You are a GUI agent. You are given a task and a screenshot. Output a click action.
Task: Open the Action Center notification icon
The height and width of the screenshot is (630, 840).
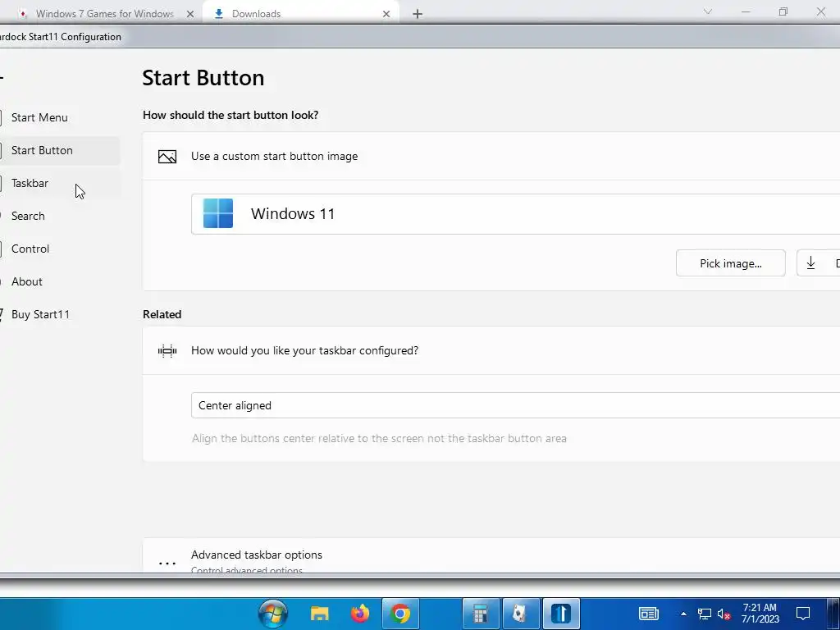pos(803,614)
